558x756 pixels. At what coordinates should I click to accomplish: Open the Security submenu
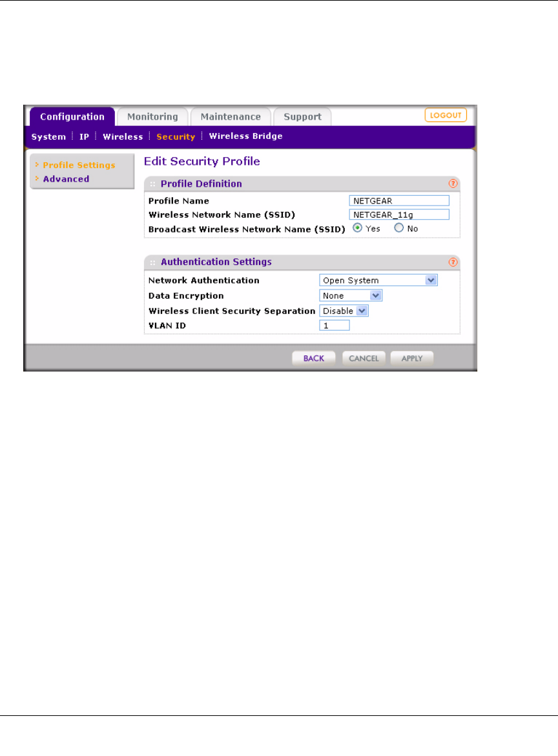(176, 137)
